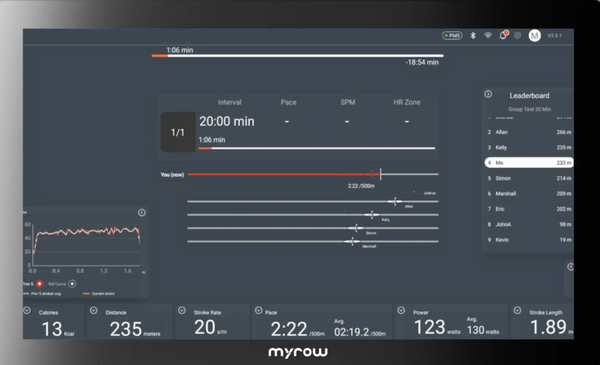
Task: Open the Power metric dropdown
Action: (x=401, y=310)
